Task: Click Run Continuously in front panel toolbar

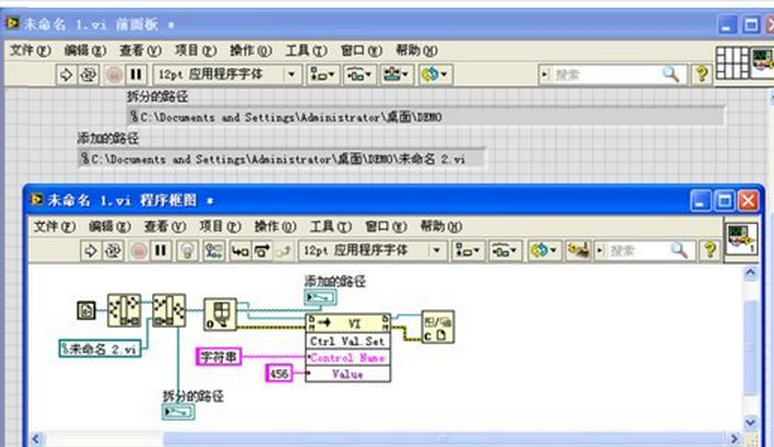Action: (88, 75)
